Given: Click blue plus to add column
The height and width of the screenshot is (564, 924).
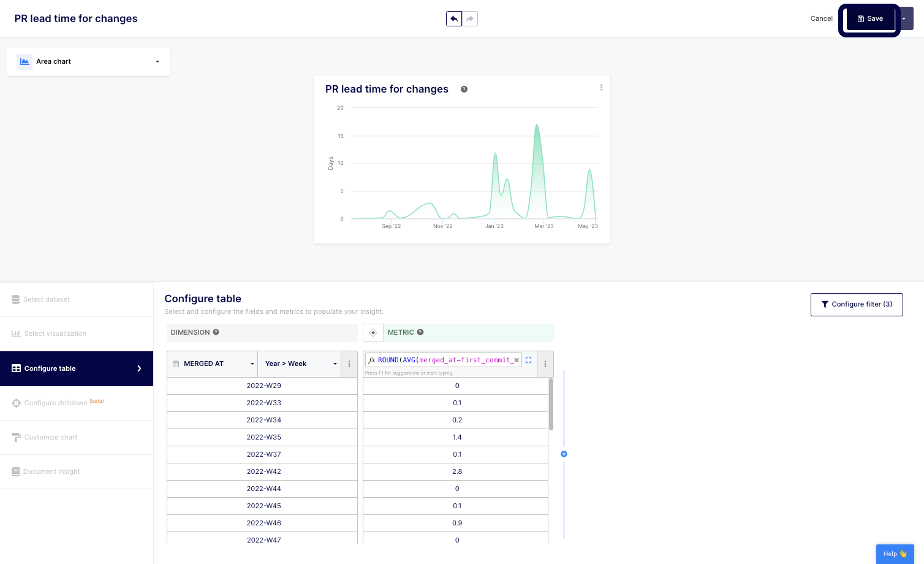Looking at the screenshot, I should click(564, 454).
